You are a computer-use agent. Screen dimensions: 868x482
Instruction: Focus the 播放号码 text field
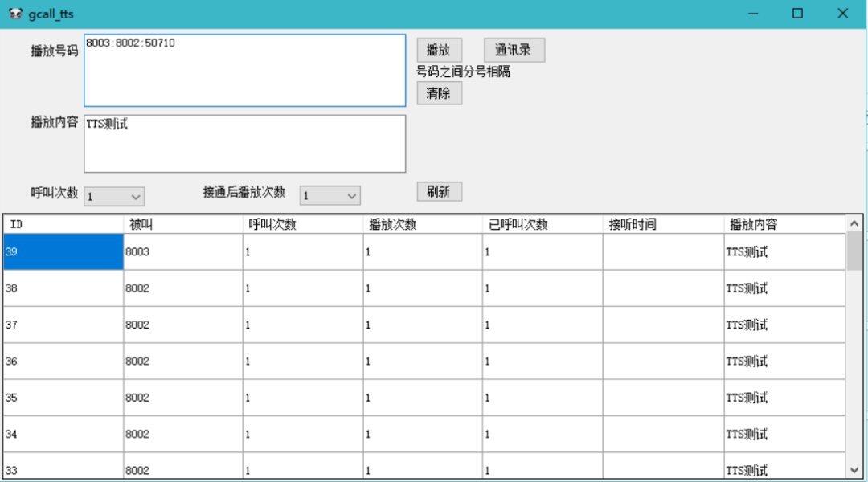tap(244, 71)
